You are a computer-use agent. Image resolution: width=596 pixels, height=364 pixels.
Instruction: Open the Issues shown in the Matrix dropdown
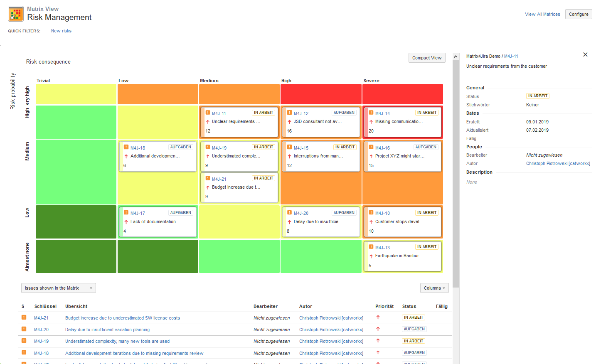click(x=59, y=288)
